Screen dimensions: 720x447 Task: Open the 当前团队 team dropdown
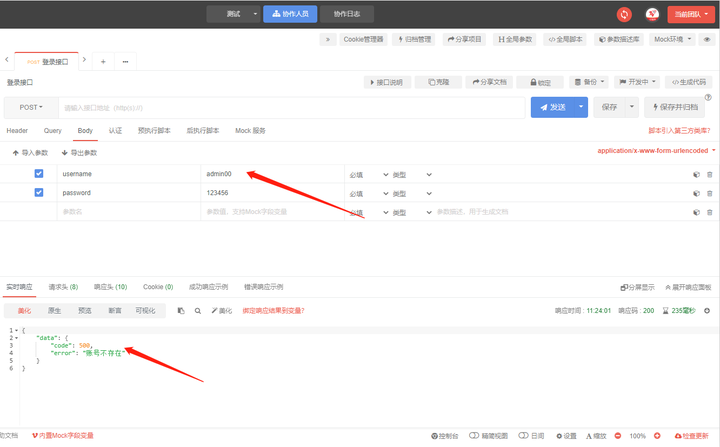pyautogui.click(x=691, y=14)
